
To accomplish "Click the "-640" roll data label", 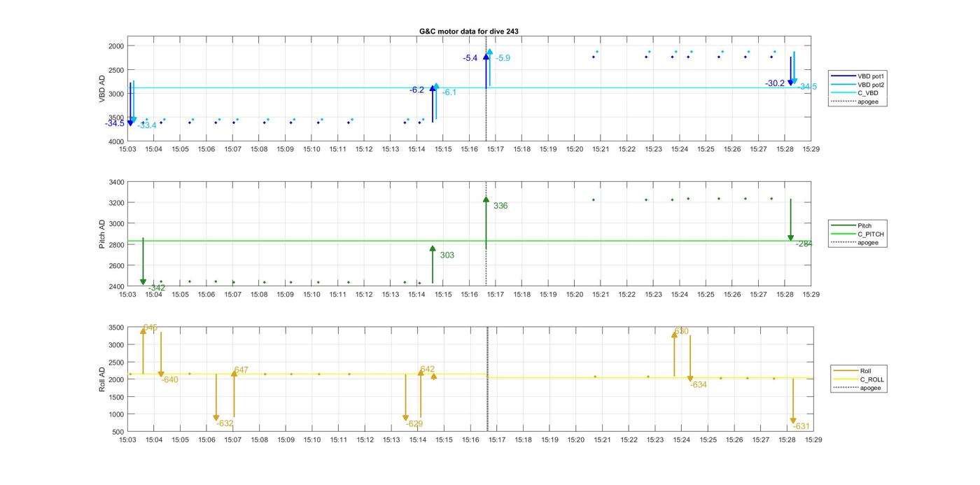I will pos(170,380).
